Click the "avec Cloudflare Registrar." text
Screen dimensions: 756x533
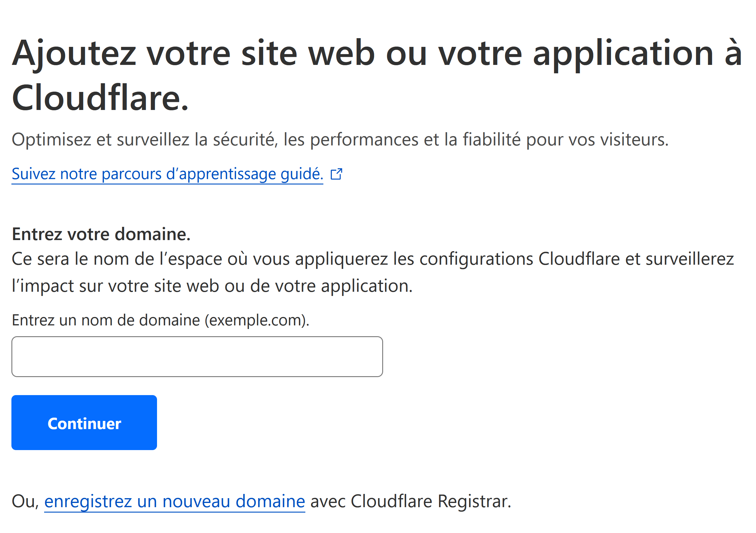[x=411, y=501]
